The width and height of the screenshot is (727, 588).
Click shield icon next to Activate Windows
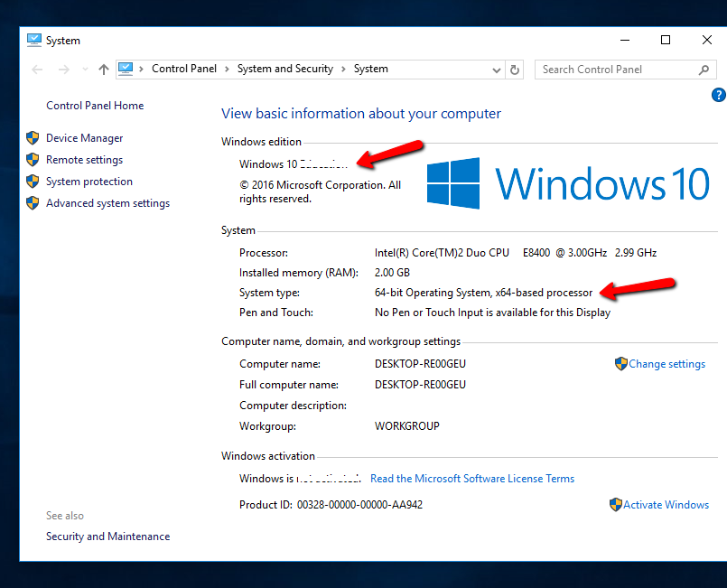[x=615, y=505]
